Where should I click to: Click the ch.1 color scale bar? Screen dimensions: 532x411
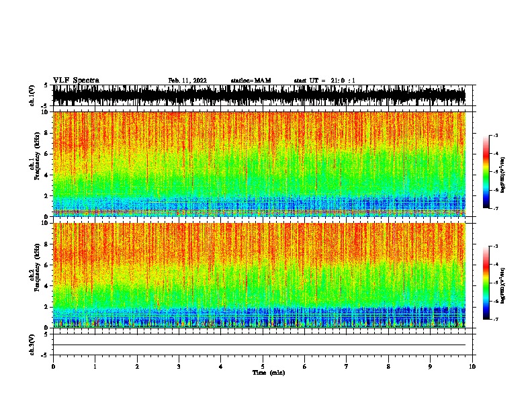click(486, 172)
